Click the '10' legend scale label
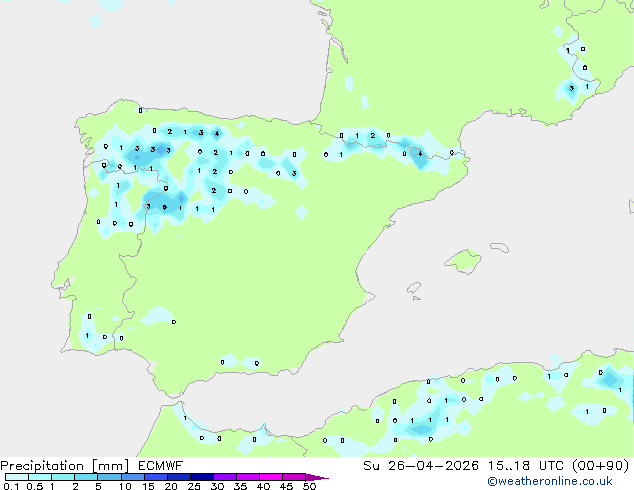Screen dimensions: 634x490 pyautogui.click(x=125, y=486)
